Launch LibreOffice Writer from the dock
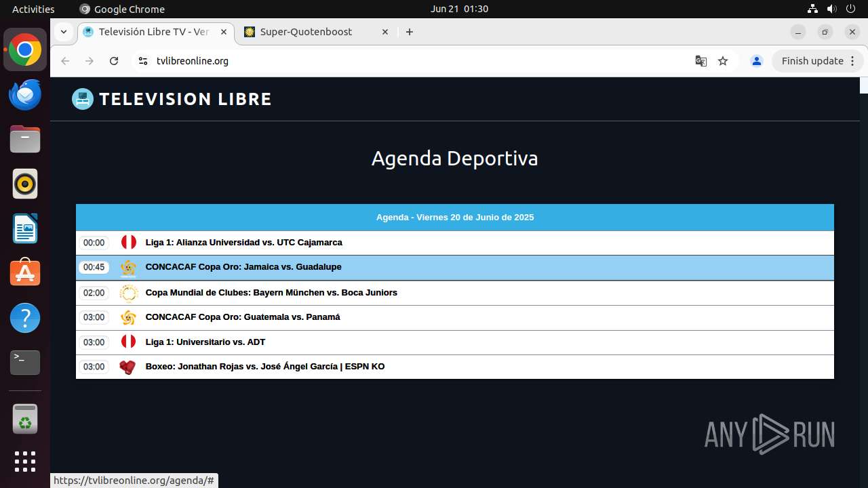 25,228
